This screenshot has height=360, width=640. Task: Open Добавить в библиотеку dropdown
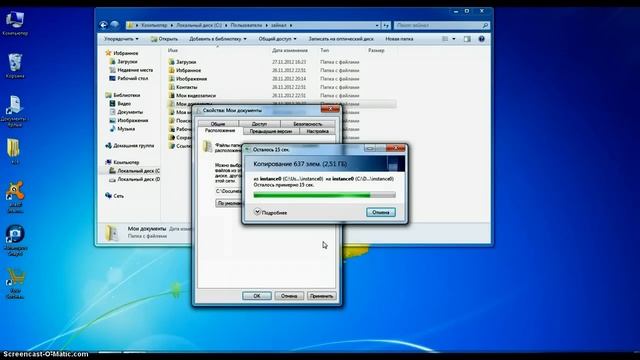[x=218, y=39]
